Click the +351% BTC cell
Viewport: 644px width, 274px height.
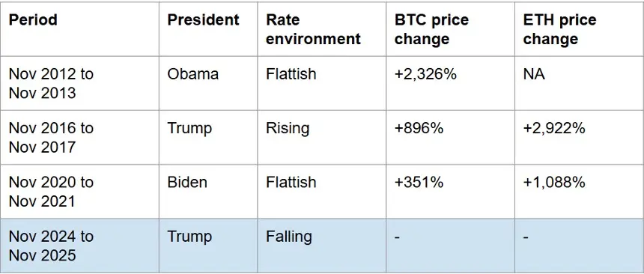pos(450,192)
